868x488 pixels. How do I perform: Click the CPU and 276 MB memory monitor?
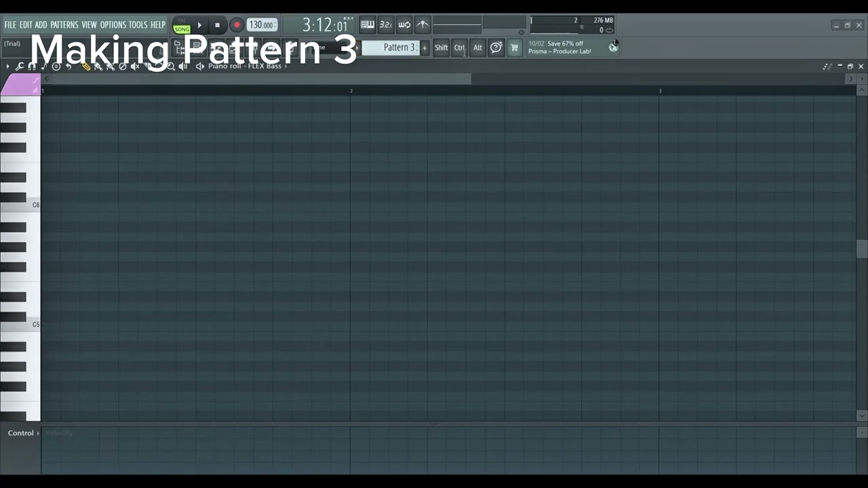point(572,25)
